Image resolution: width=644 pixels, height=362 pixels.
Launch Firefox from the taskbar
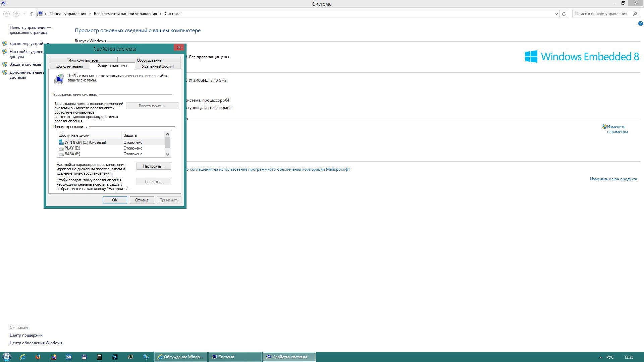pyautogui.click(x=38, y=357)
